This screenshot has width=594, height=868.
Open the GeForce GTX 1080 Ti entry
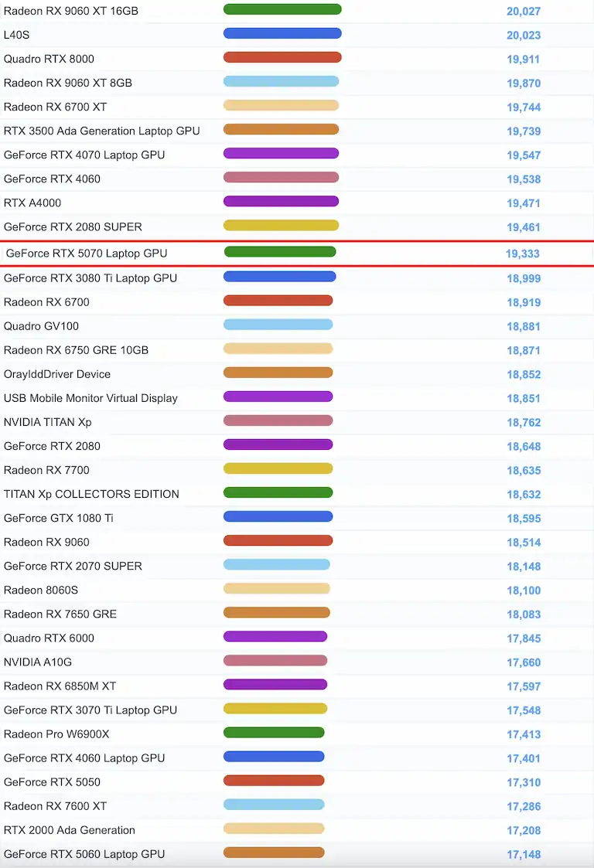pos(58,518)
